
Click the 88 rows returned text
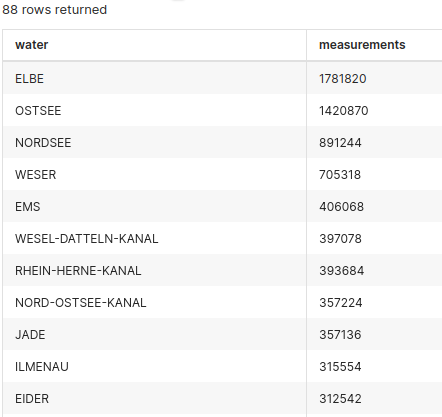54,10
